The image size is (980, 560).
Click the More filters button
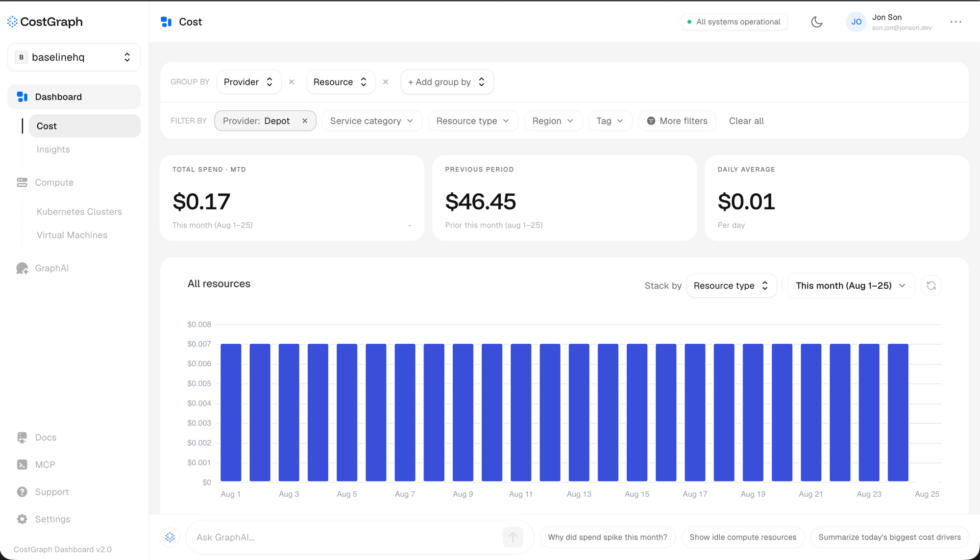coord(677,121)
